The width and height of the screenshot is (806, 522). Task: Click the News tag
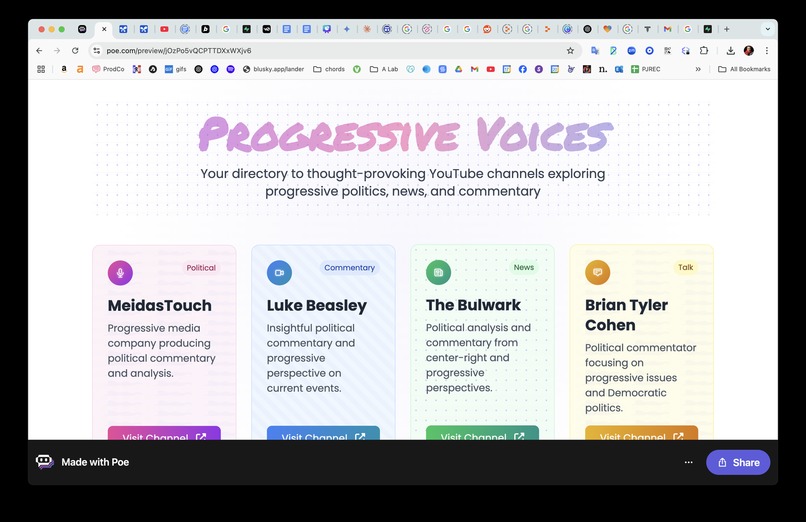tap(523, 267)
